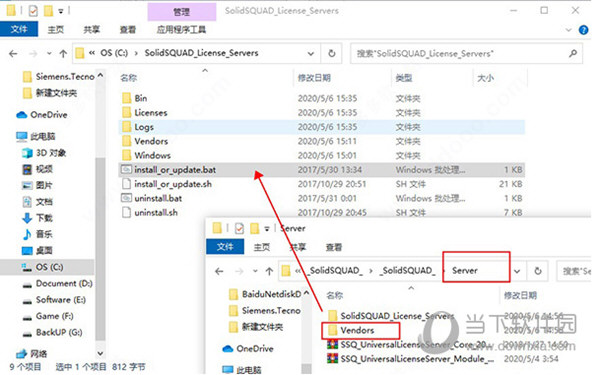The image size is (600, 375).
Task: Switch to the 主页 ribbon tab in the main window
Action: click(55, 29)
